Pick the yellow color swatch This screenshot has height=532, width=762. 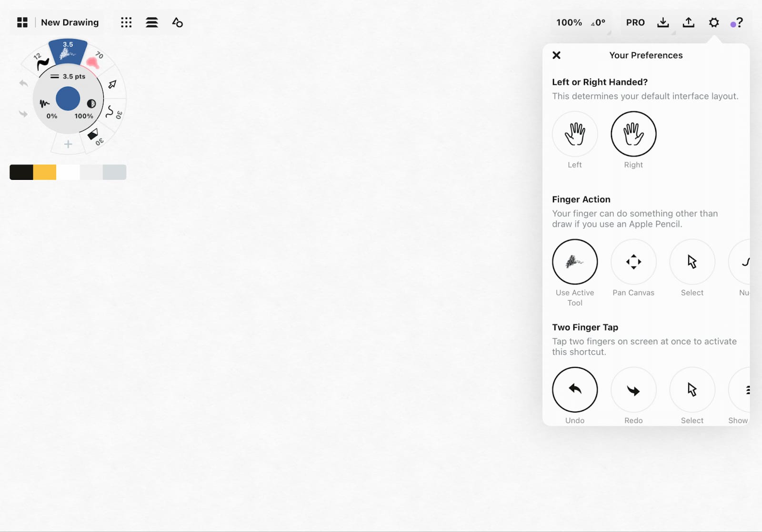tap(45, 172)
